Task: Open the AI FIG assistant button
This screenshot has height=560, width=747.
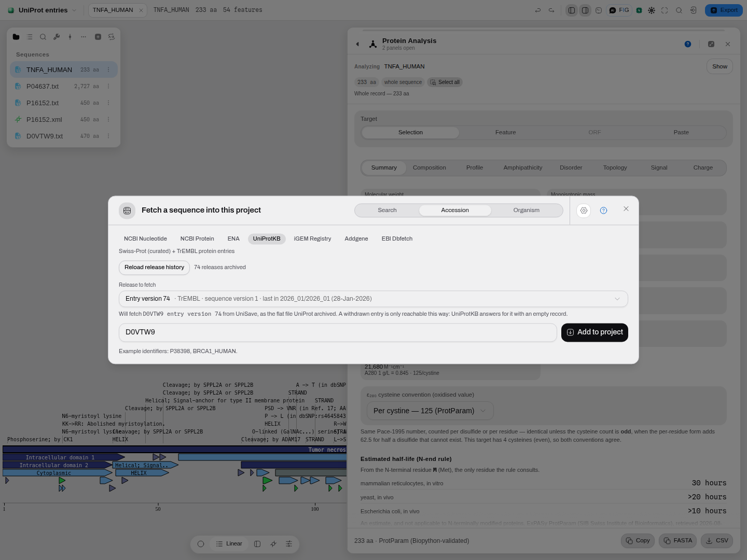Action: tap(619, 10)
